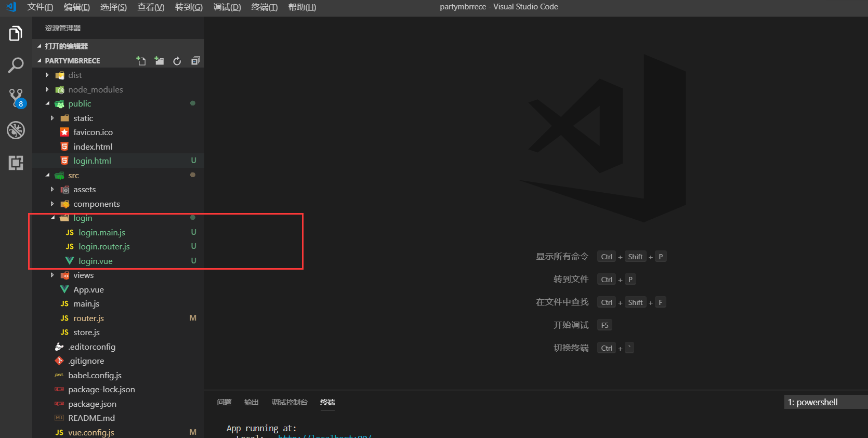Click the Vue icon beside login.vue
This screenshot has height=438, width=868.
point(70,261)
